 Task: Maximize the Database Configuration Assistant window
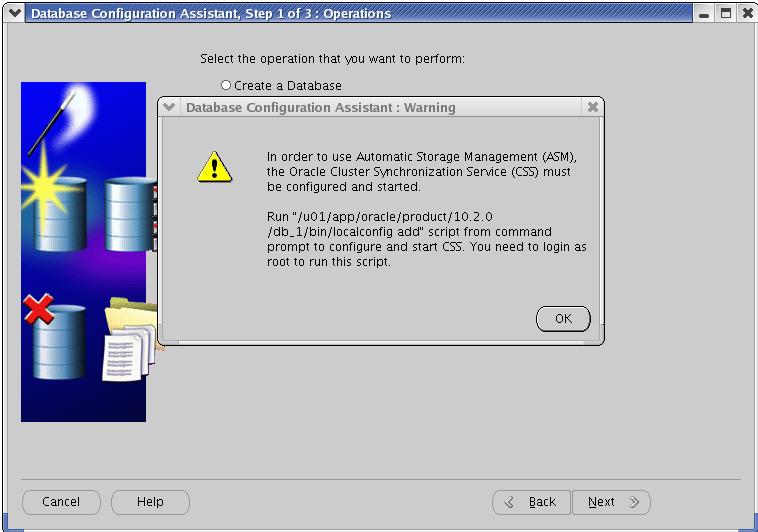(x=726, y=14)
